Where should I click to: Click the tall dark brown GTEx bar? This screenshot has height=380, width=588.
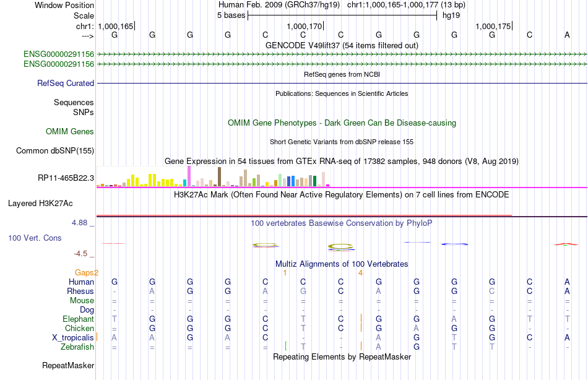click(219, 176)
